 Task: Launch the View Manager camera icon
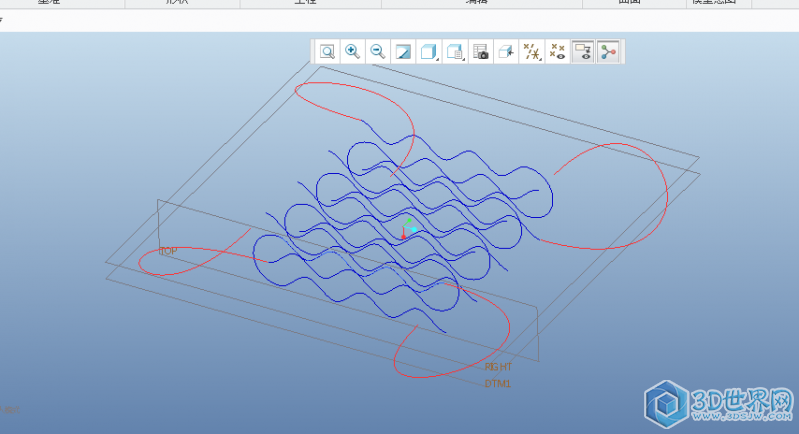tap(481, 51)
